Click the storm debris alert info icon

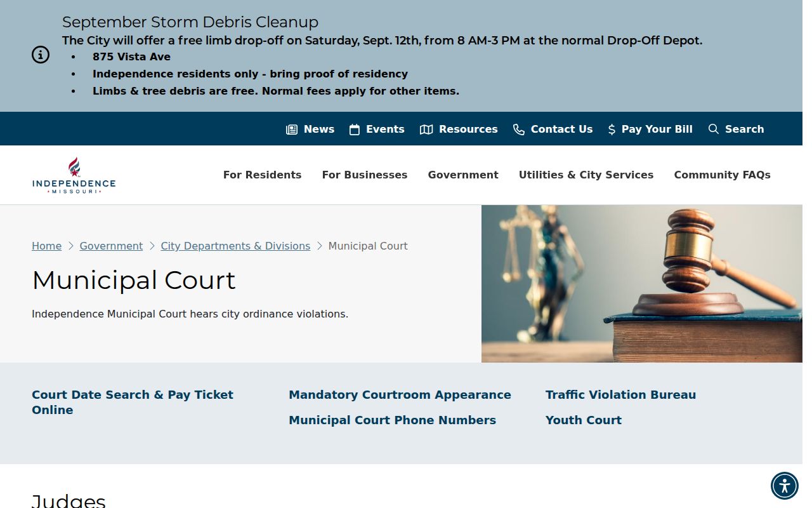pos(41,55)
